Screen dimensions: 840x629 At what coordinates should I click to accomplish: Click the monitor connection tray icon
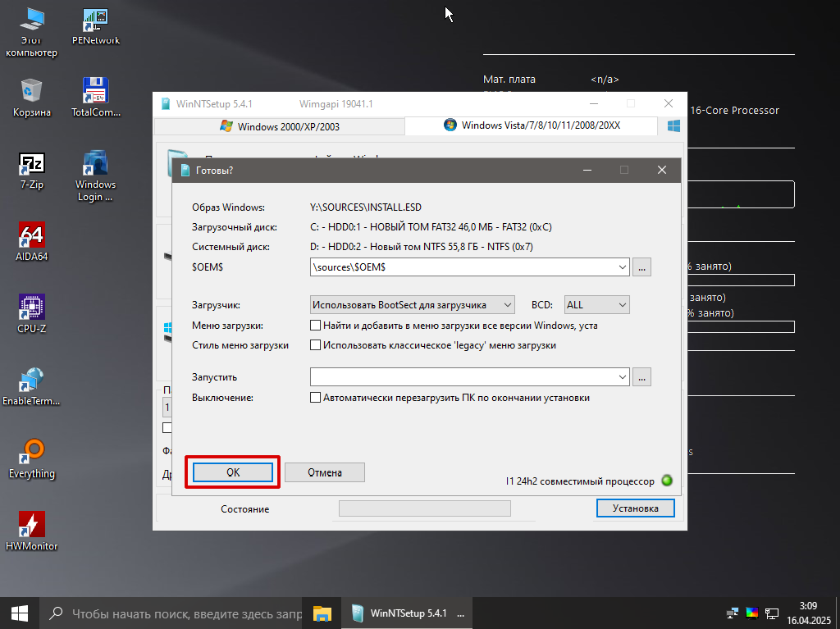(771, 613)
